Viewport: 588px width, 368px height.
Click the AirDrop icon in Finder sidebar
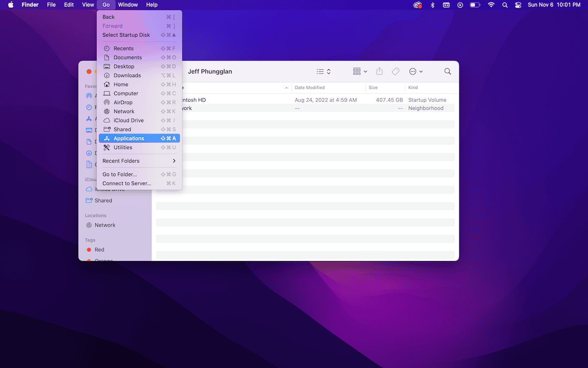89,96
